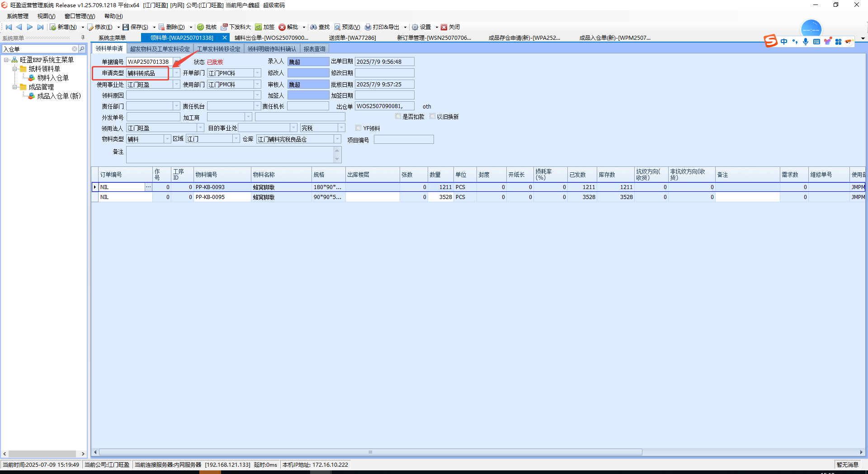Viewport: 868px width, 474px height.
Task: Open the Sogou skin shirt icon
Action: click(827, 42)
